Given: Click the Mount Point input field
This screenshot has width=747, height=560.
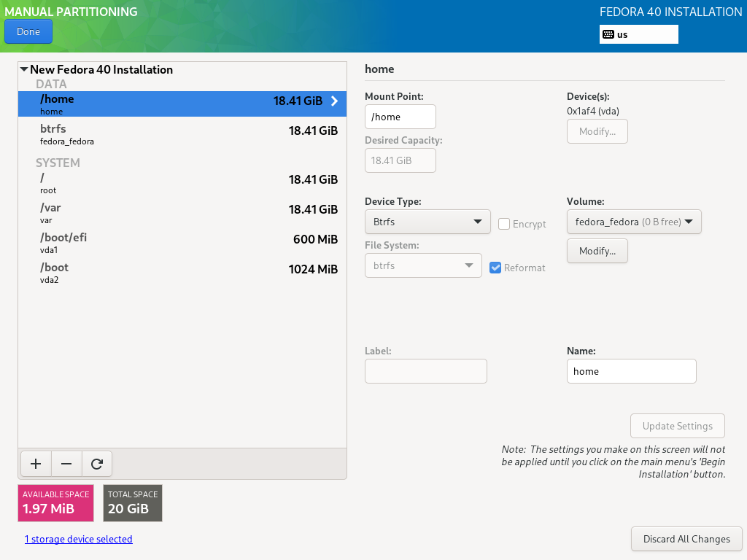Looking at the screenshot, I should click(400, 117).
